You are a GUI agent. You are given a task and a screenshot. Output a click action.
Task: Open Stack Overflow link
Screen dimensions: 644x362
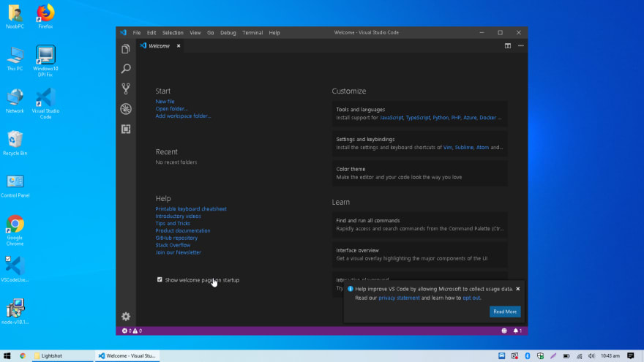tap(173, 245)
